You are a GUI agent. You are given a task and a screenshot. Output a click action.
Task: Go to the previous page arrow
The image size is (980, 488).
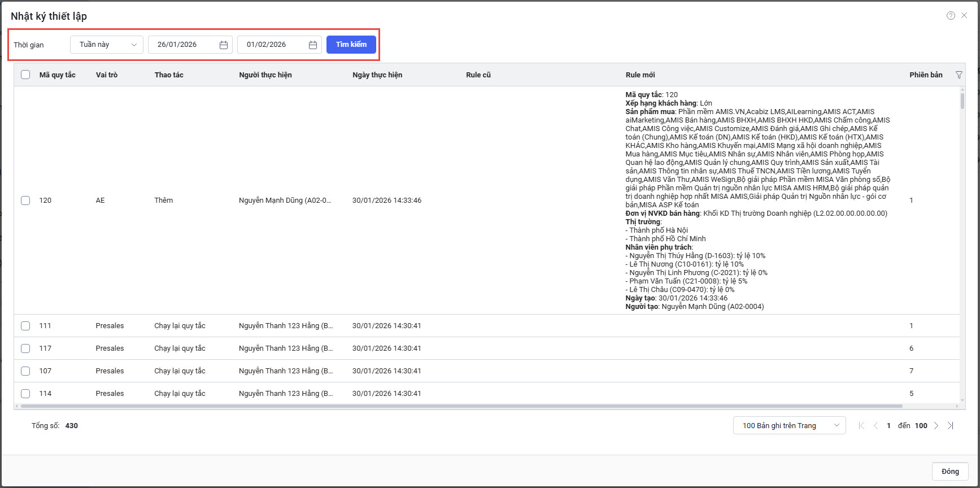[x=876, y=426]
